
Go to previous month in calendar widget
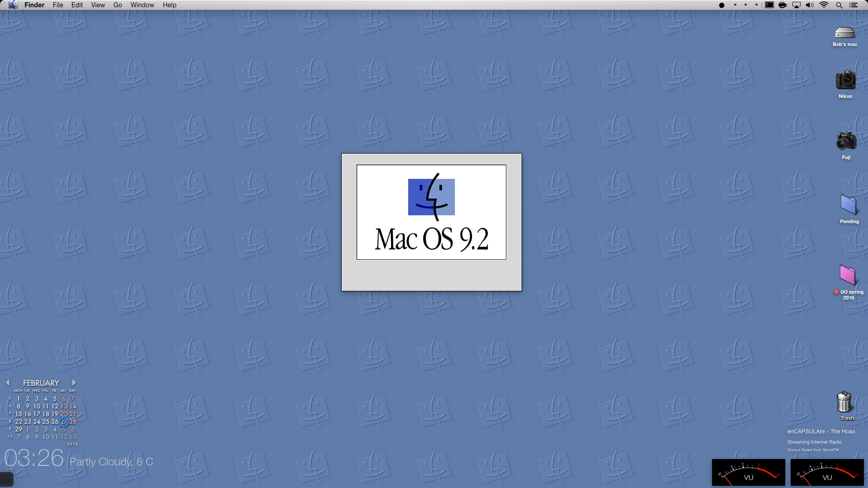[8, 383]
